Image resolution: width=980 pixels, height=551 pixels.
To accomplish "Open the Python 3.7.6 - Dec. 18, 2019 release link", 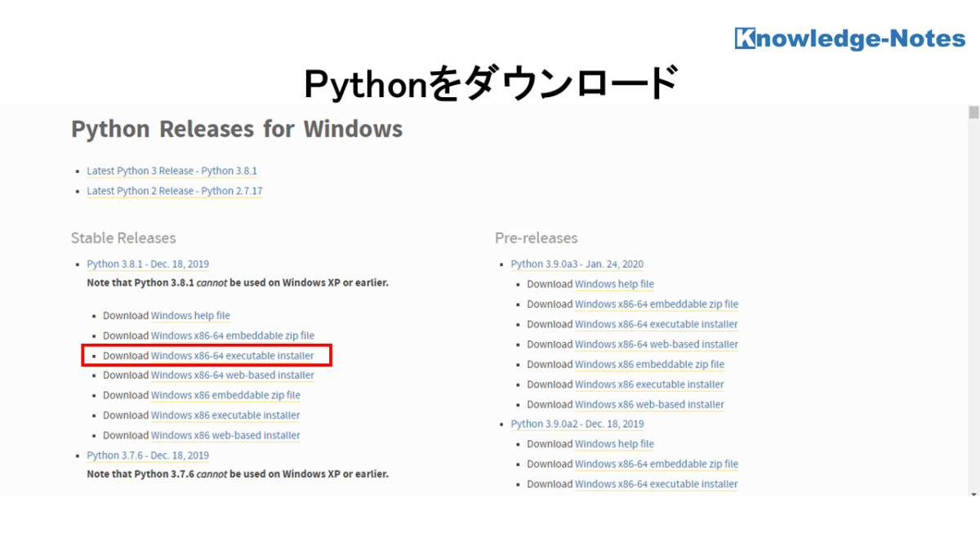I will tap(148, 455).
